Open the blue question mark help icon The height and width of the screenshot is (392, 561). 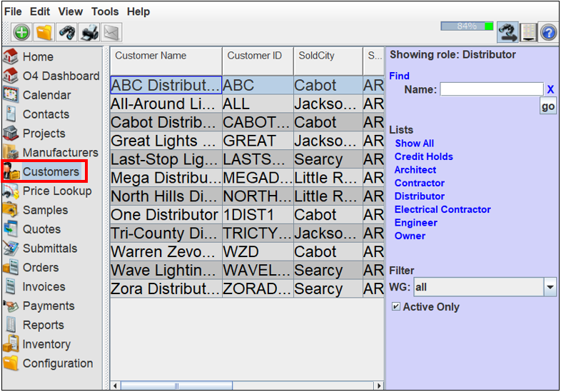point(548,33)
